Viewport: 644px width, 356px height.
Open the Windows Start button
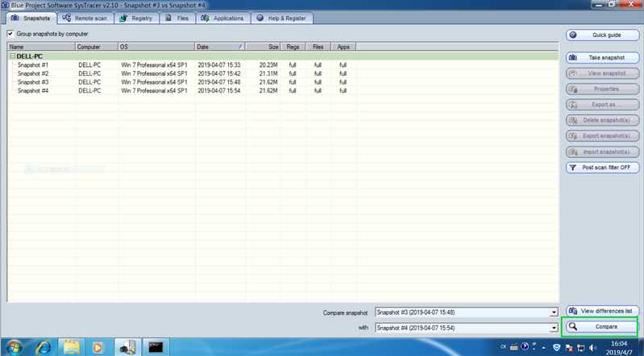click(x=15, y=347)
